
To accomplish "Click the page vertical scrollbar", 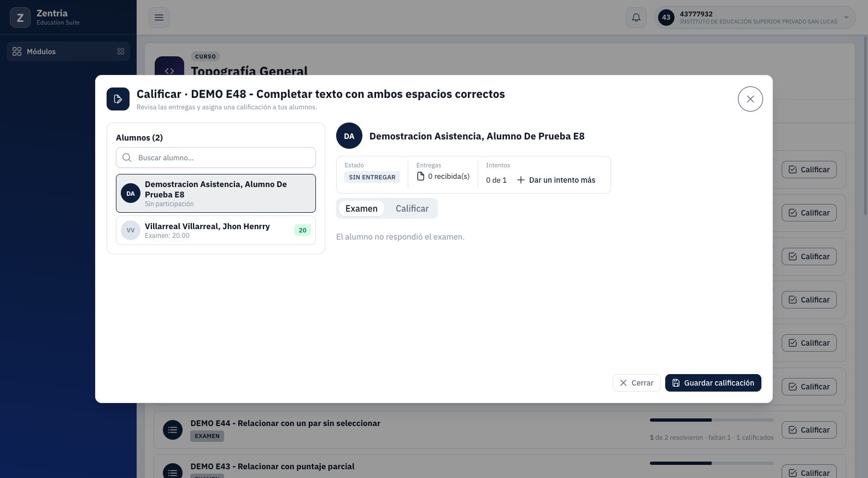I will (865, 126).
